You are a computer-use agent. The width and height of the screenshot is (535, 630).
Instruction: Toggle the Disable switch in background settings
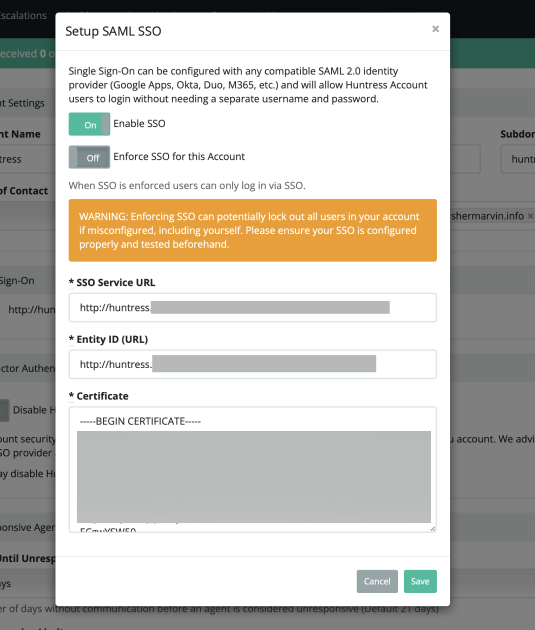[x=4, y=410]
